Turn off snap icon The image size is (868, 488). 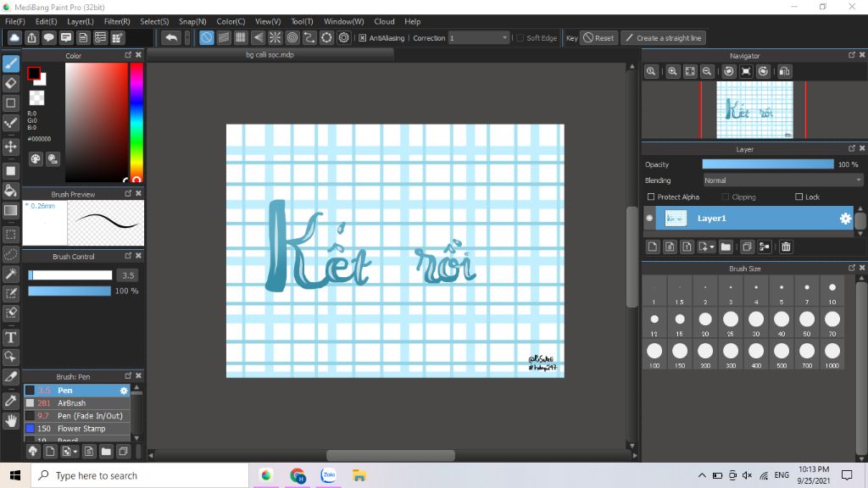(x=206, y=37)
